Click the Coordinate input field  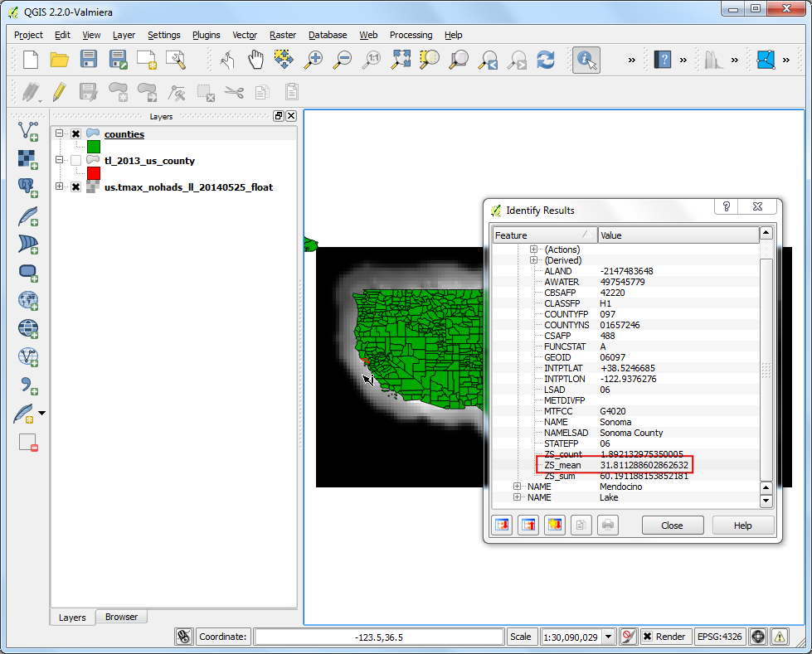coord(379,637)
